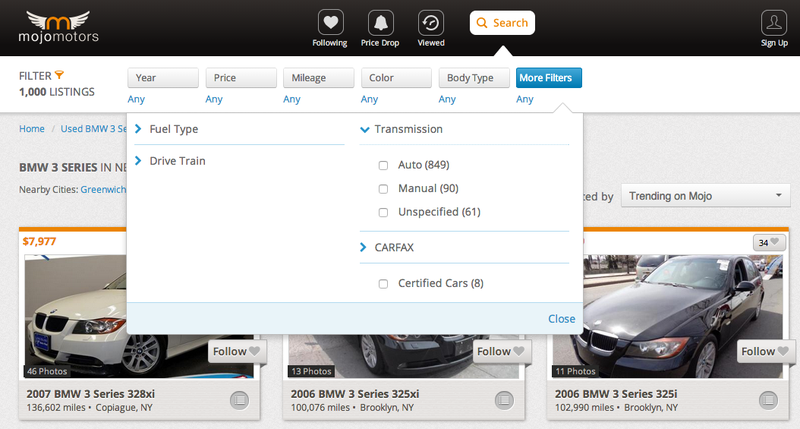
Task: Click 102,990 miles Brooklyn, NY text
Action: [x=616, y=408]
